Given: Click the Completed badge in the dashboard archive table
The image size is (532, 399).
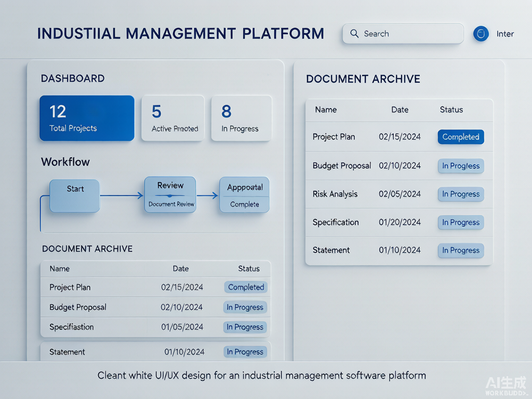Looking at the screenshot, I should coord(246,287).
